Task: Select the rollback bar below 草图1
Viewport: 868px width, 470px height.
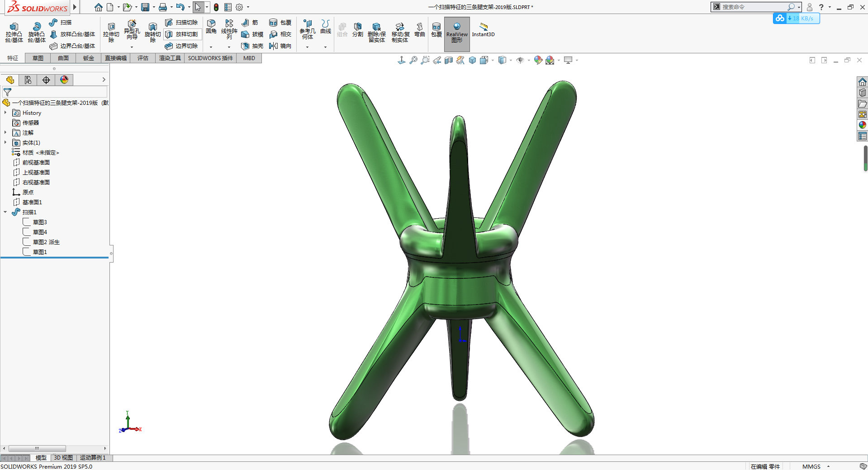Action: click(54, 258)
